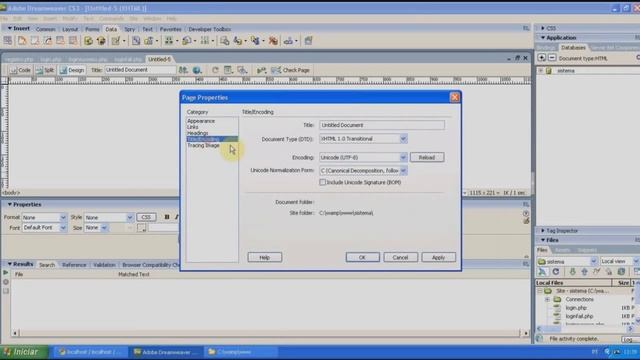Image resolution: width=640 pixels, height=360 pixels.
Task: Click the Master Detail Page Set icon
Action: [x=224, y=41]
